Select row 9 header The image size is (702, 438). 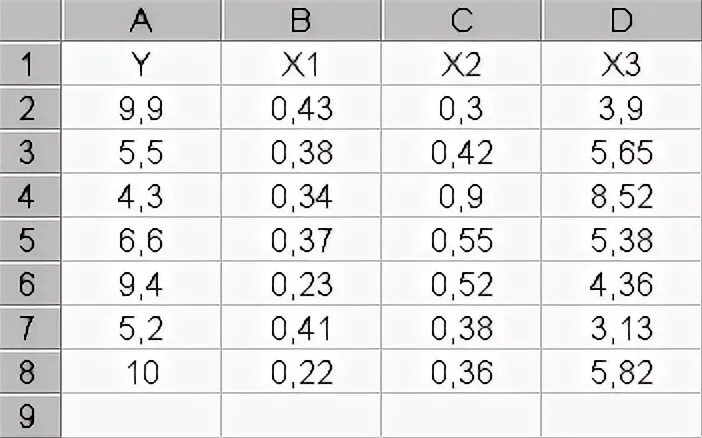(30, 416)
